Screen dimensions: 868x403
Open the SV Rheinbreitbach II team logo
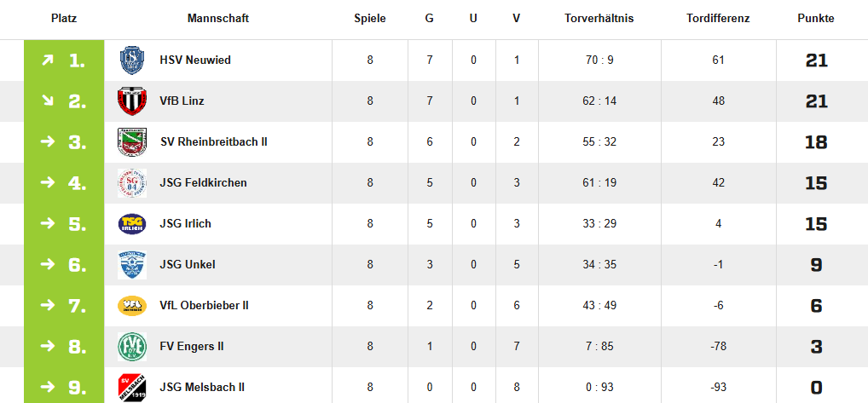[132, 142]
